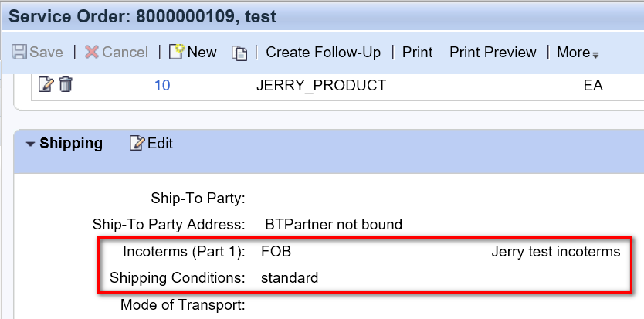Edit the JERRY_PRODUCT item row

click(x=46, y=85)
